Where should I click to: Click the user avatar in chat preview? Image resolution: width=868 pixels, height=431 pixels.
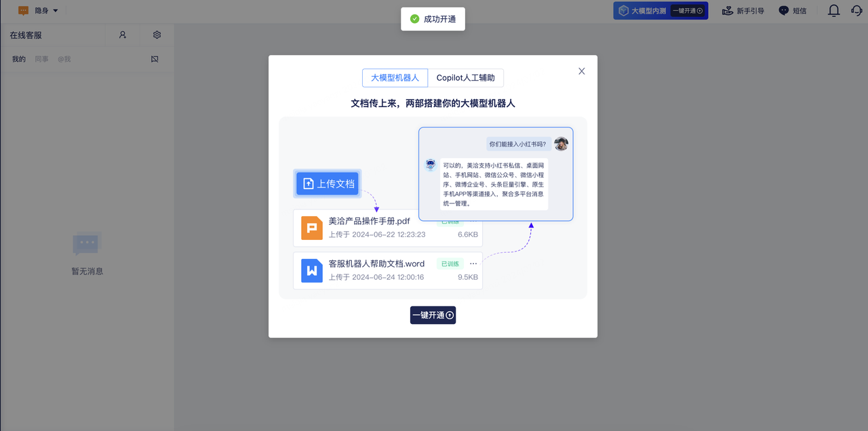point(561,144)
